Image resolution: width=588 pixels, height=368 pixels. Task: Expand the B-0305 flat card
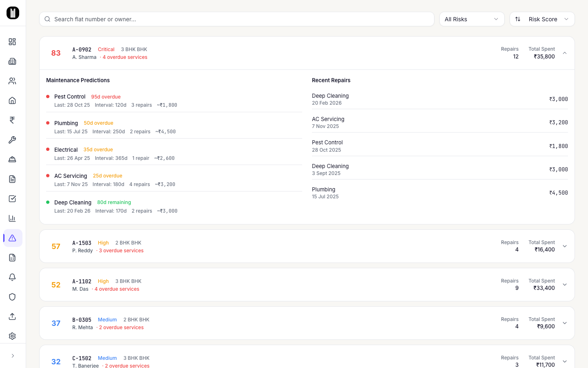(x=565, y=323)
